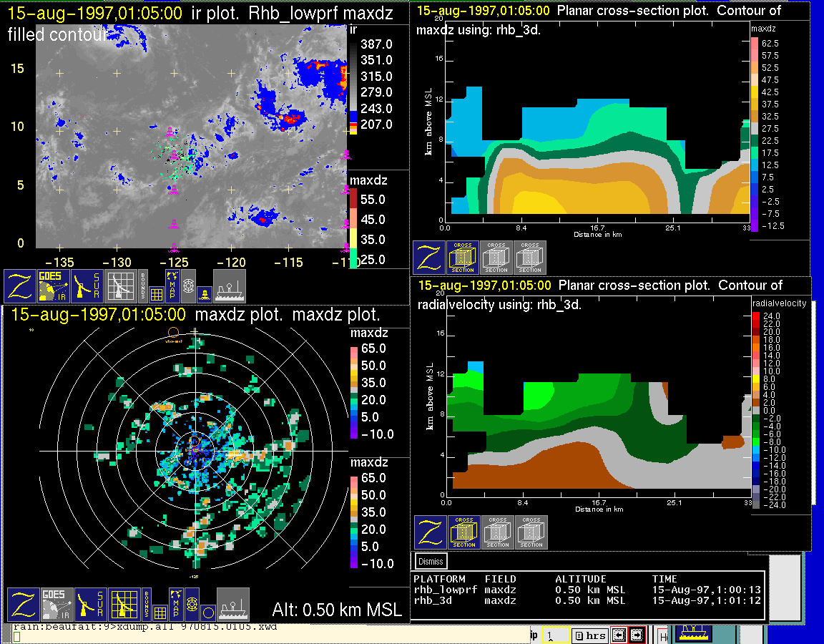Click the small grid icon in maxdz plot window
Viewport: 824px width, 644px height.
click(x=160, y=613)
